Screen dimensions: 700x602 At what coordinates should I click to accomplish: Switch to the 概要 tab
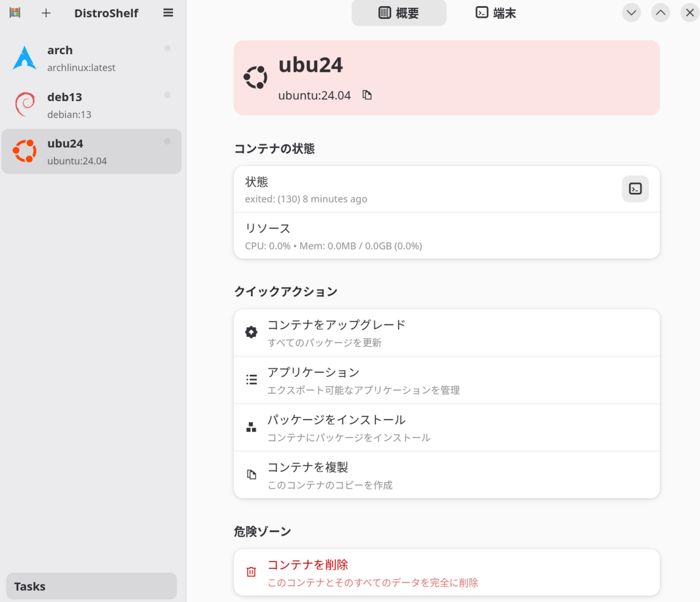click(x=399, y=13)
